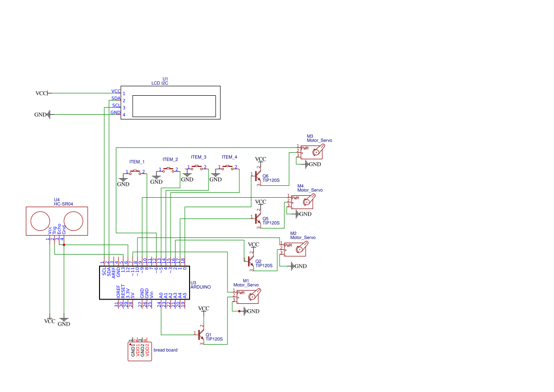Select the M3 servo motor symbol
554x392 pixels.
click(313, 152)
